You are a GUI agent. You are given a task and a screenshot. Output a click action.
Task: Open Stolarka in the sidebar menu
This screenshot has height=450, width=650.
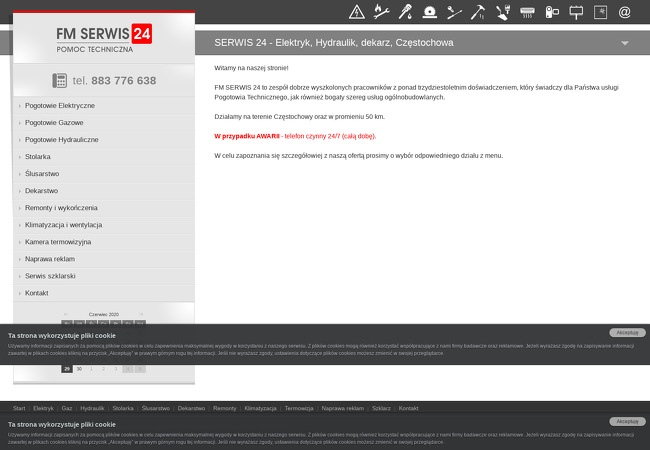(104, 157)
